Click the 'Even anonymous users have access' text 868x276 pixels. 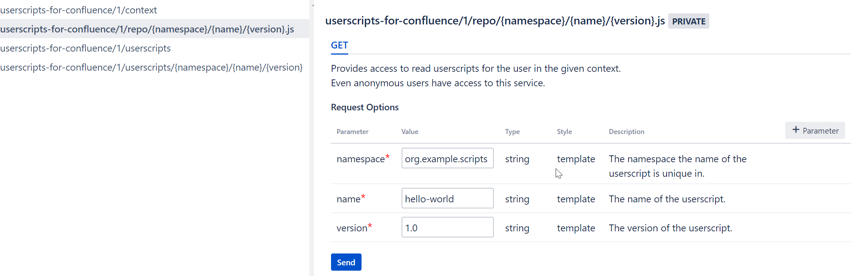tap(438, 83)
